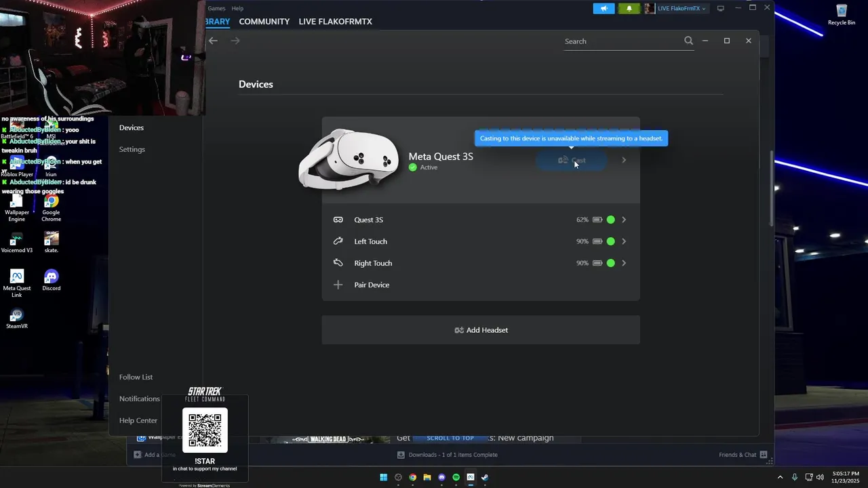This screenshot has width=868, height=488.
Task: Select the Google Chrome desktop shortcut
Action: [x=51, y=208]
